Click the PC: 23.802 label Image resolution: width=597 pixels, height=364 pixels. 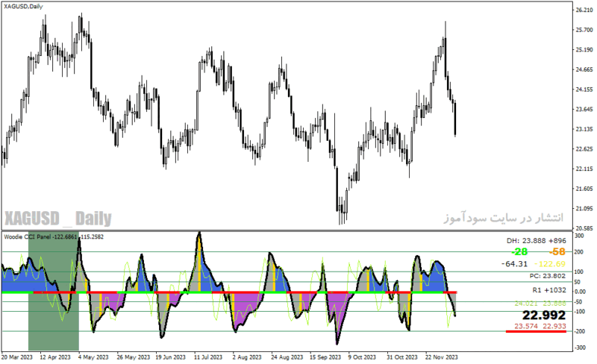(548, 276)
